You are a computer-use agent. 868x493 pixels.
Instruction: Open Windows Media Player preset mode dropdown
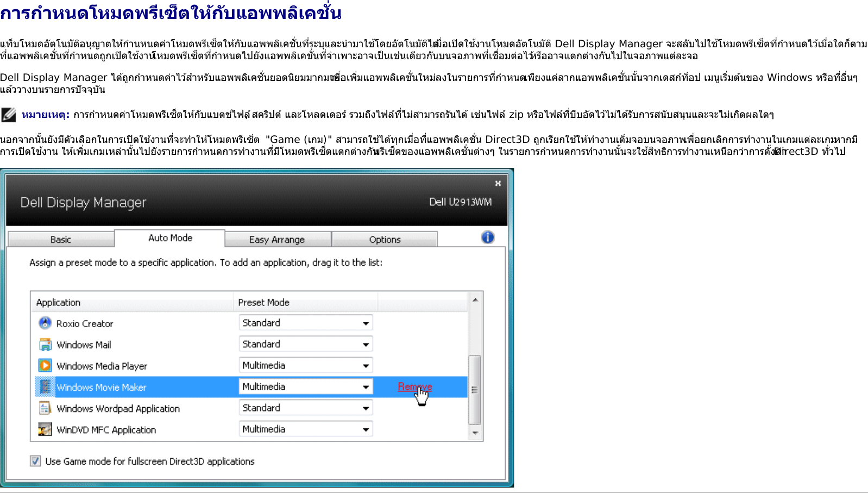tap(306, 365)
